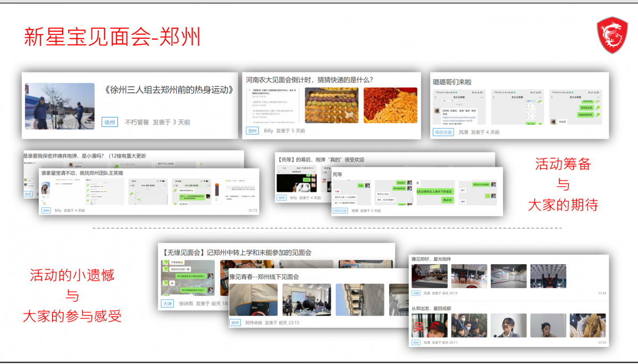Select the 成都 tag under 豫见郑好,星光相伴
This screenshot has height=364, width=638.
point(416,293)
